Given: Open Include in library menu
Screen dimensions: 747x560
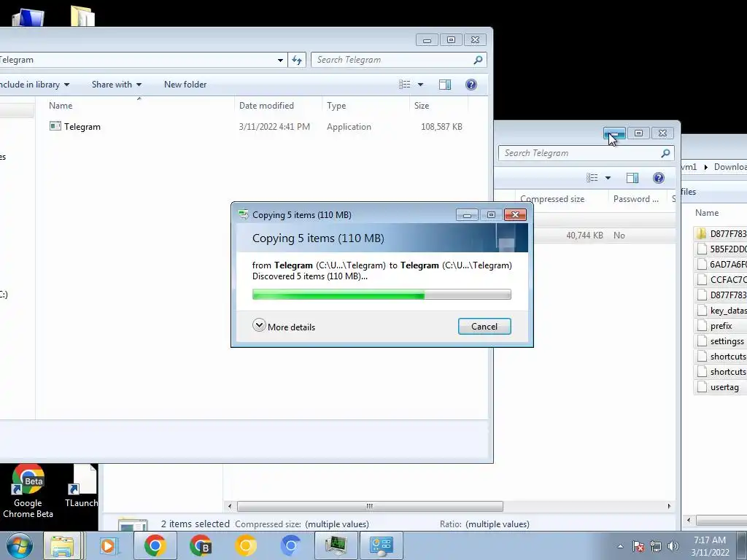Looking at the screenshot, I should tap(34, 85).
